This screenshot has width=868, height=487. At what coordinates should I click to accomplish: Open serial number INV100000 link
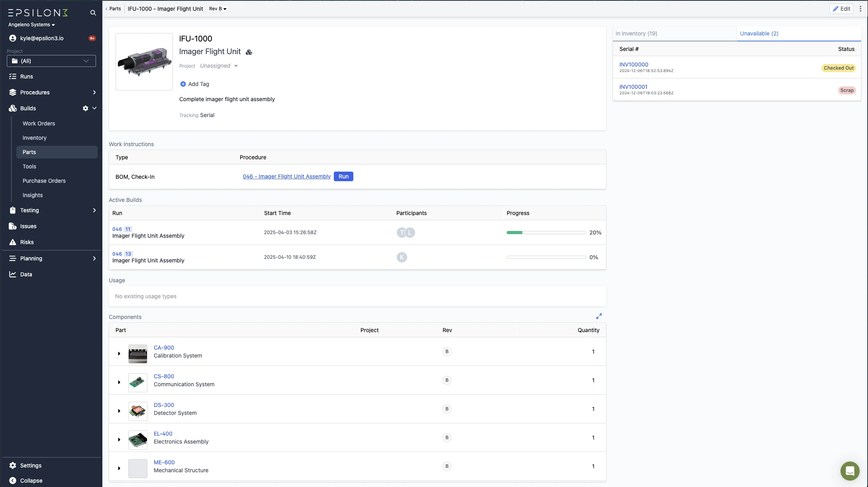[x=633, y=65]
